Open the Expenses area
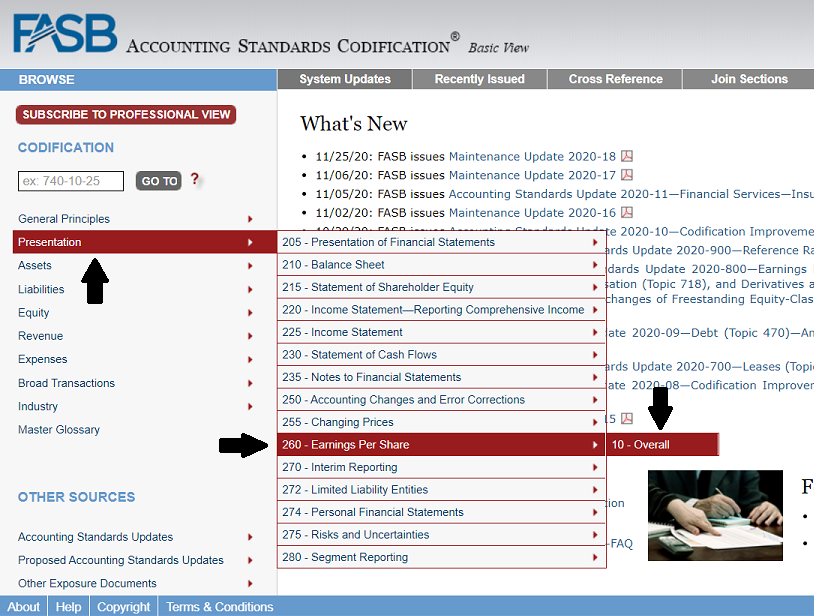Viewport: 814px width, 616px height. click(x=43, y=359)
